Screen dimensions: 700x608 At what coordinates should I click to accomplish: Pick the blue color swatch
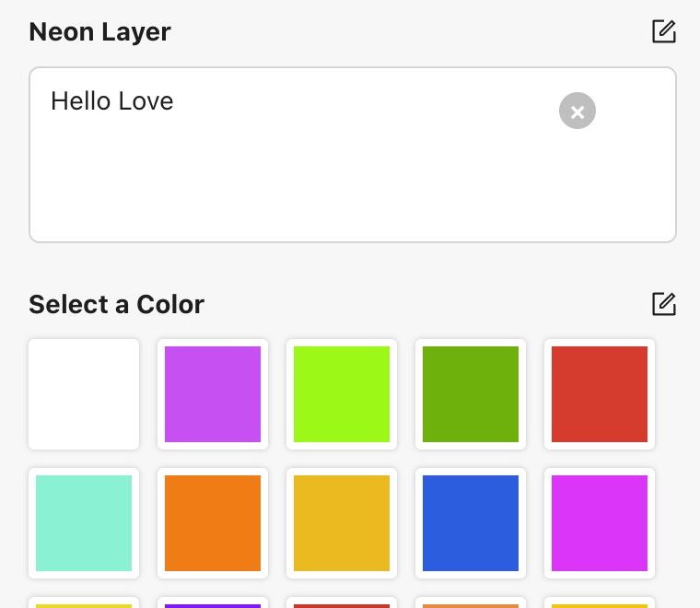[471, 523]
